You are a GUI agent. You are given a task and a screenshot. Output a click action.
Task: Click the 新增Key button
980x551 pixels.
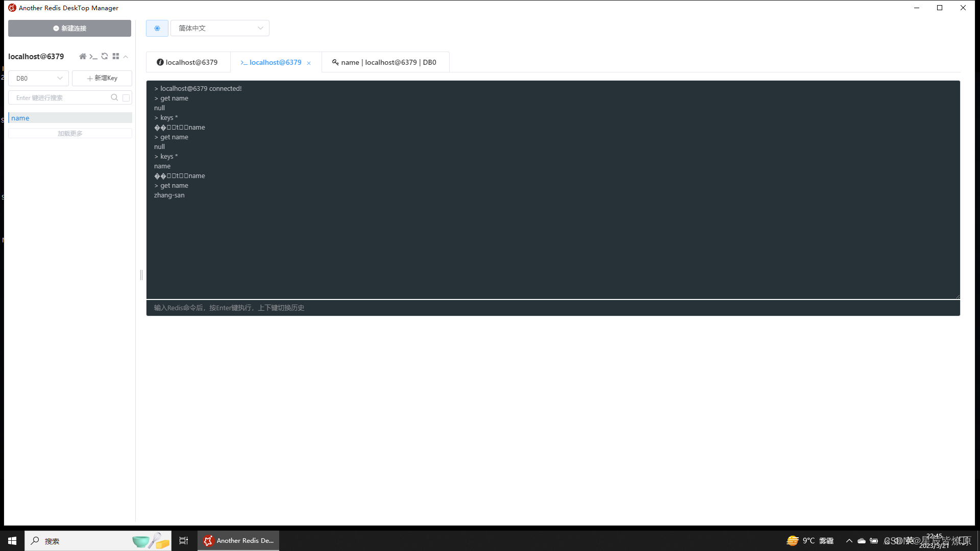click(102, 78)
